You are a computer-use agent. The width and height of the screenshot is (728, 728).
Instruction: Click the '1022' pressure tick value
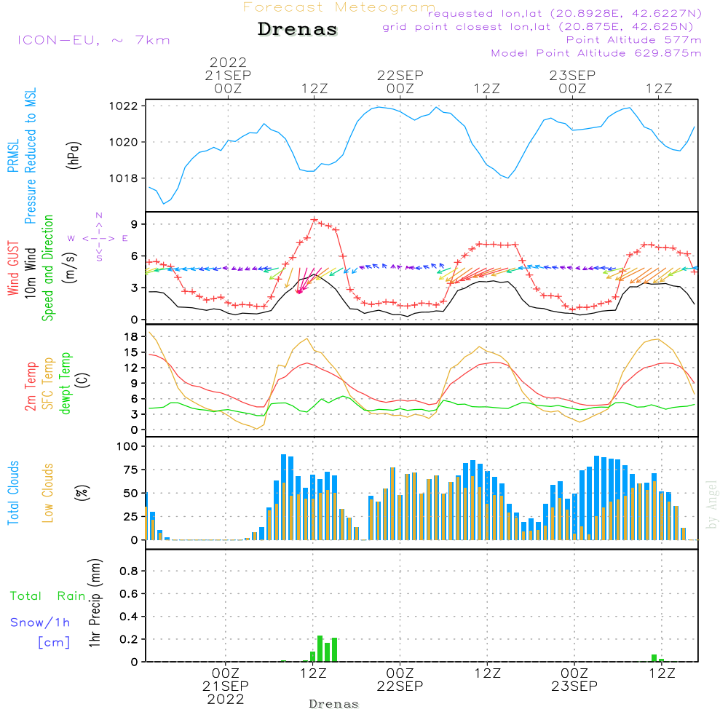124,106
